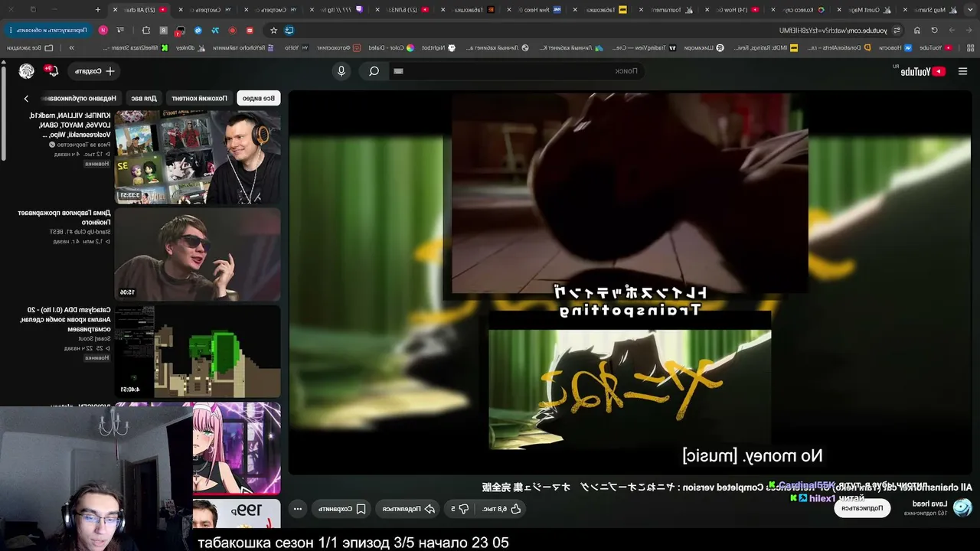Open the Cataclysm DDA video title link

[64, 319]
